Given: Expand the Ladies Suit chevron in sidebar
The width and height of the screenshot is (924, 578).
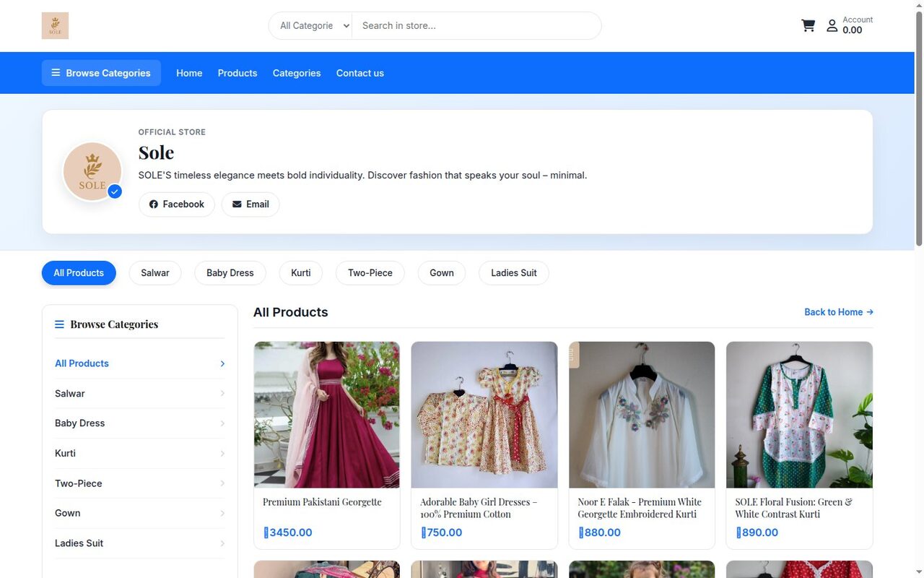Looking at the screenshot, I should click(x=222, y=543).
